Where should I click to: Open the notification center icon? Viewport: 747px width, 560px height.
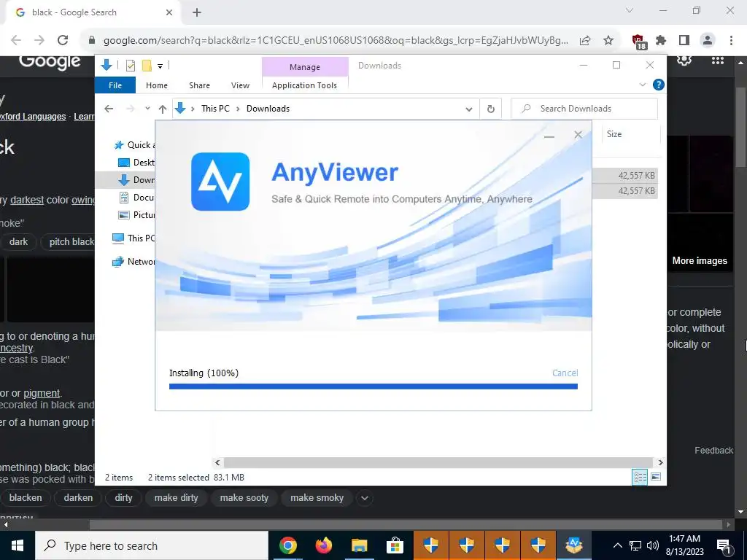[x=724, y=545]
